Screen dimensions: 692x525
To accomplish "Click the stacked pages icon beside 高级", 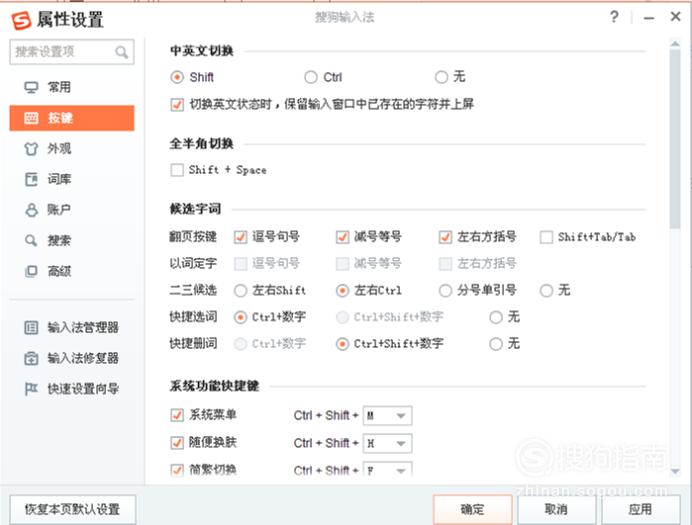I will coord(31,271).
